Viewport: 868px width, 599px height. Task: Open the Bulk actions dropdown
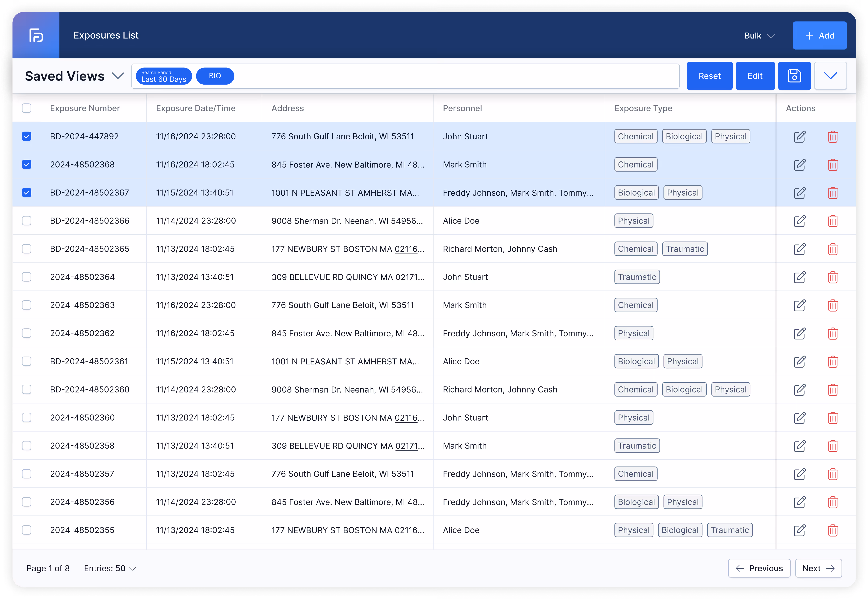(759, 36)
